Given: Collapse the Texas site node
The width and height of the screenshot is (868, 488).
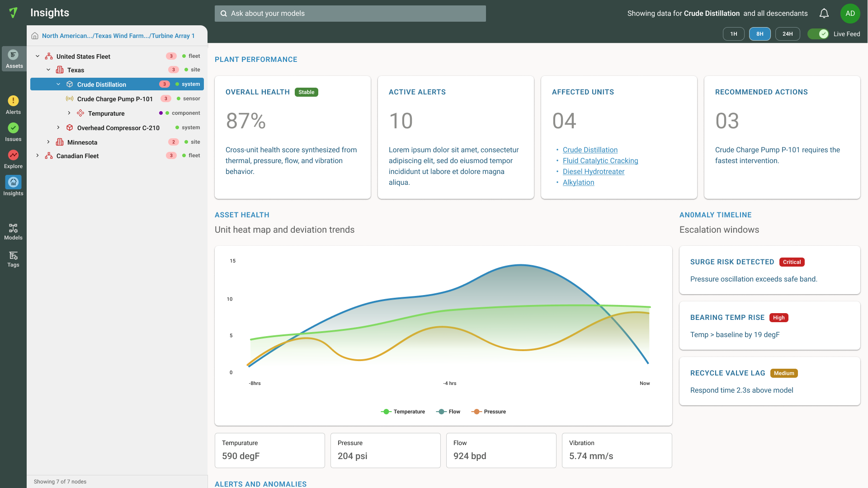Looking at the screenshot, I should coord(48,70).
